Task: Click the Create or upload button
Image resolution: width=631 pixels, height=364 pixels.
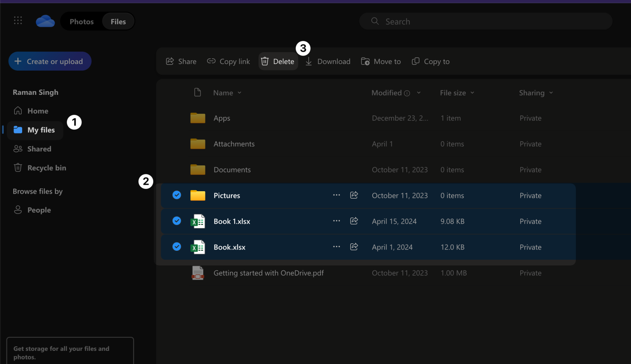Action: (x=50, y=61)
